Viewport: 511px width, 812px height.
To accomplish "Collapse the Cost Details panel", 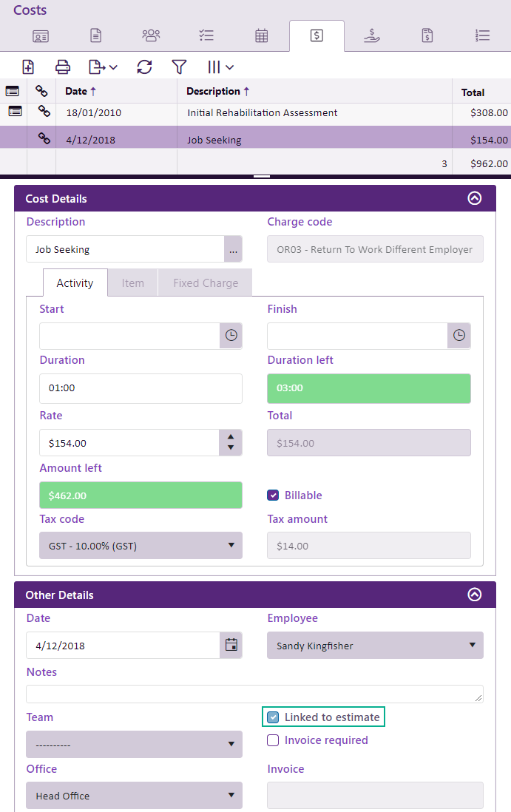I will 475,198.
